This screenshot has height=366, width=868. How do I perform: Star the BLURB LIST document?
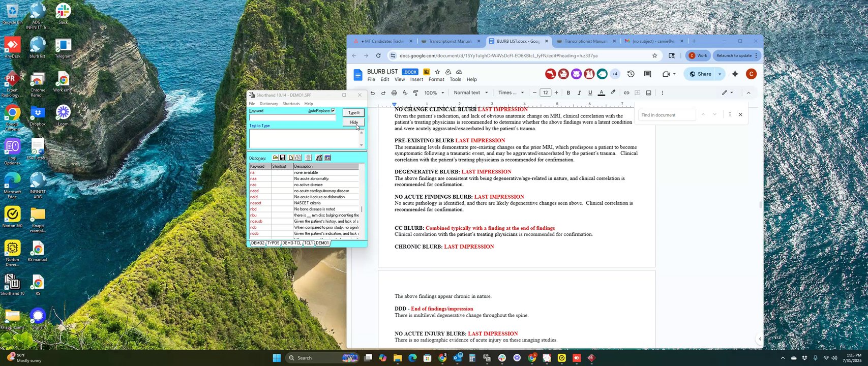pyautogui.click(x=437, y=72)
